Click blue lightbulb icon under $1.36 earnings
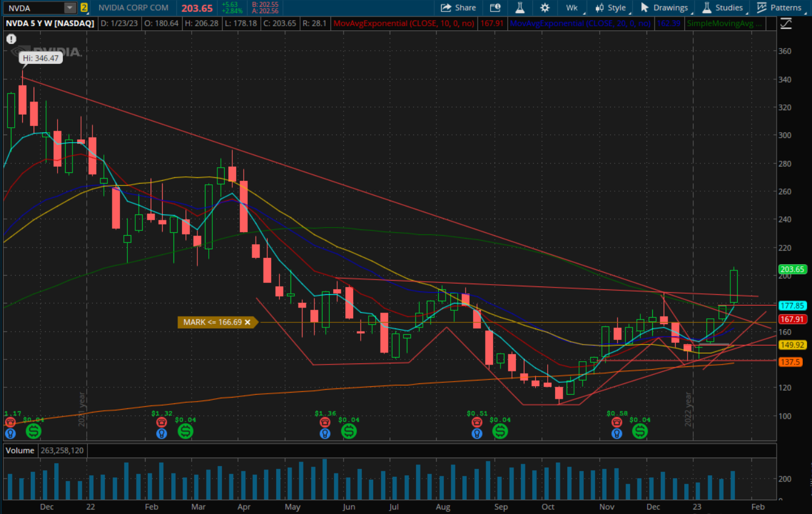This screenshot has width=812, height=514. coord(325,434)
